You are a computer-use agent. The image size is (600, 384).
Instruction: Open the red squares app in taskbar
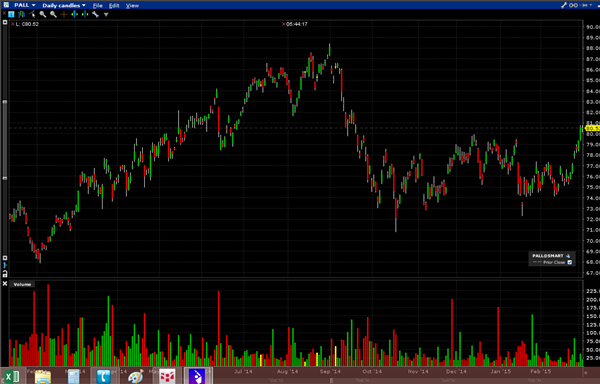(167, 376)
